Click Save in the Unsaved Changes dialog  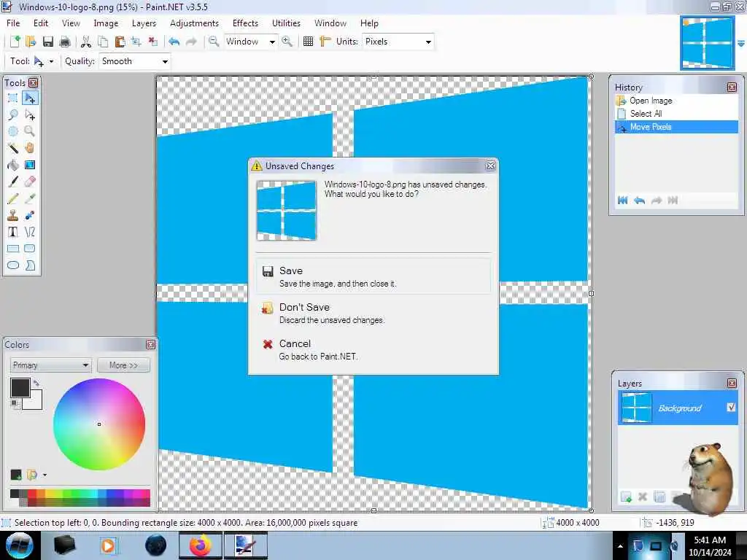[373, 276]
